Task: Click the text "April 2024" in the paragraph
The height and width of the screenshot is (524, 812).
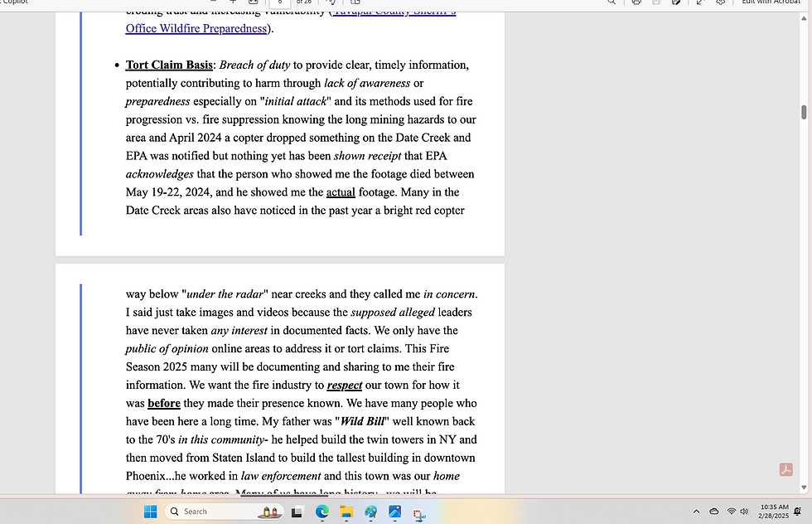Action: point(196,138)
